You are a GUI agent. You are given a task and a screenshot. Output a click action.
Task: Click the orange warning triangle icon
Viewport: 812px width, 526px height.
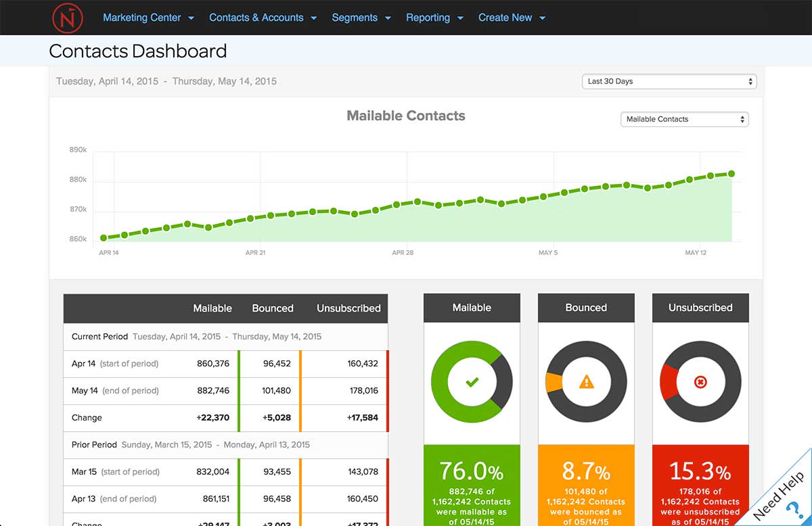tap(586, 383)
